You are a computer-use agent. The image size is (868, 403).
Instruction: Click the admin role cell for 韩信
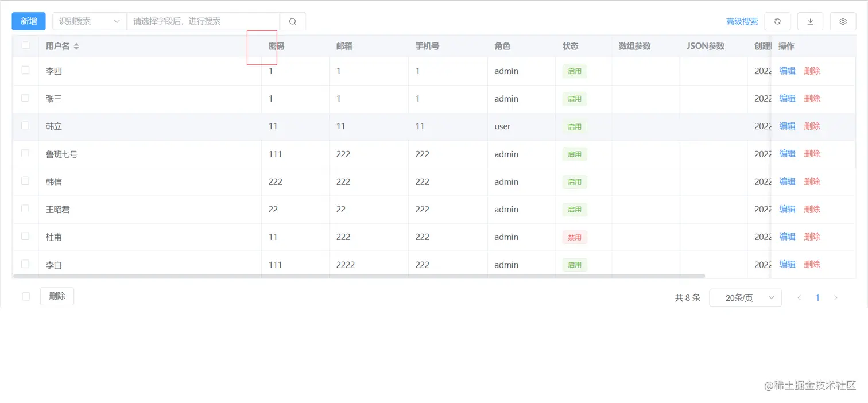[506, 181]
